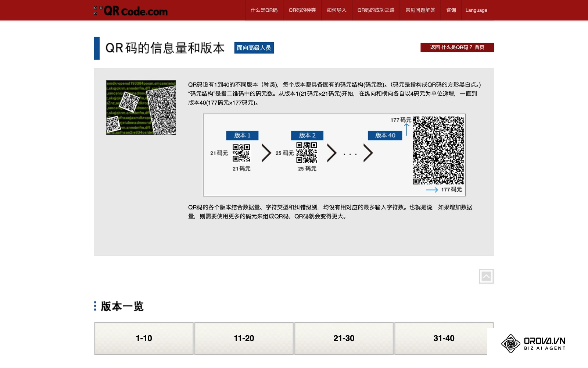Select the 31-40 version tab
The width and height of the screenshot is (588, 368).
pos(444,339)
